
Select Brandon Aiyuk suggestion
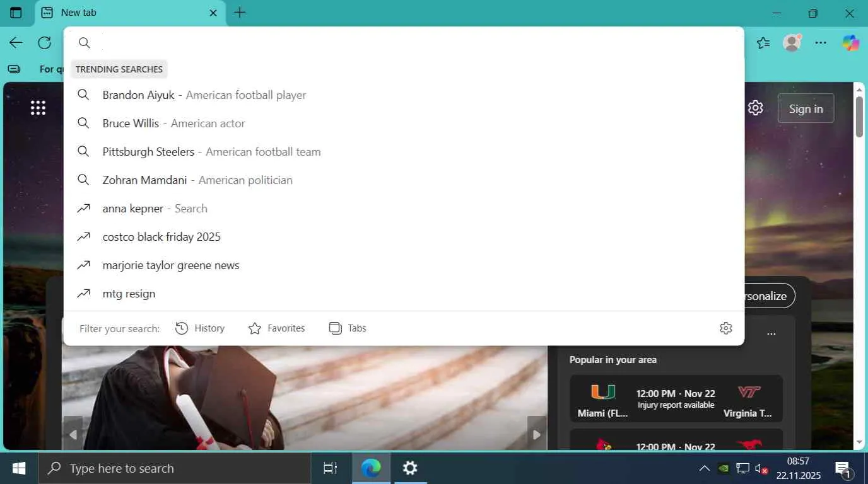[x=404, y=95]
